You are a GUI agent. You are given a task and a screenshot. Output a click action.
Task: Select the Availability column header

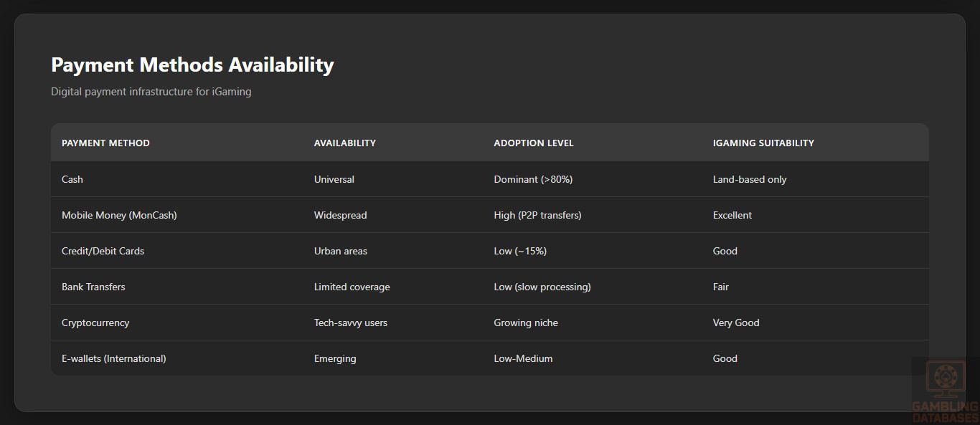[344, 143]
